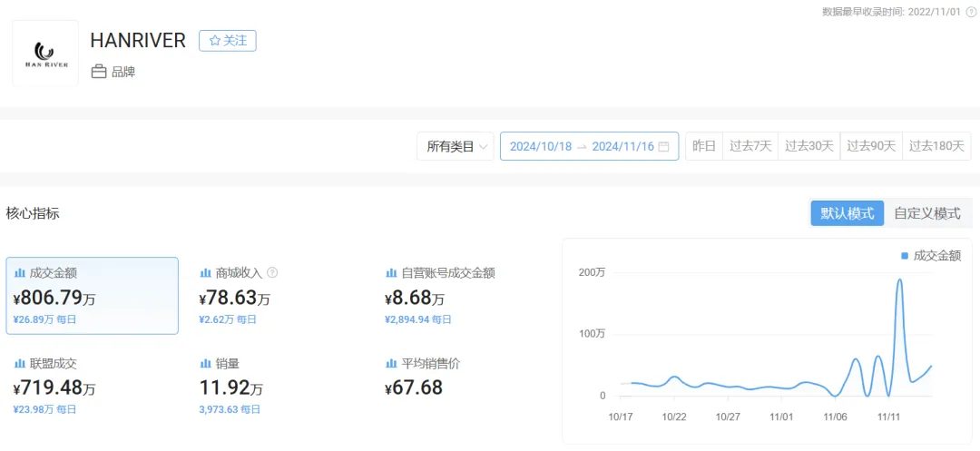Click bar chart icon beside 自营账号成交金额

click(x=391, y=273)
